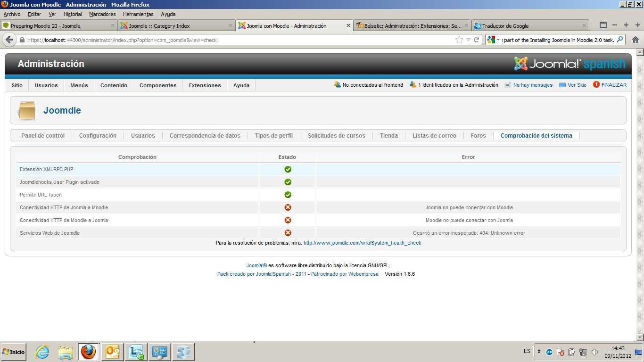This screenshot has height=362, width=644.
Task: Open the Menús menu in Joomla
Action: click(79, 85)
